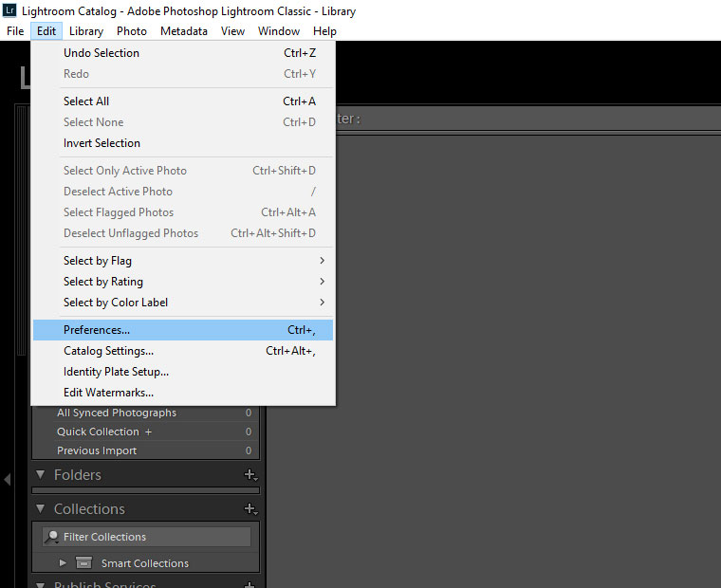This screenshot has height=588, width=721.
Task: Open the Metadata menu
Action: pos(183,31)
